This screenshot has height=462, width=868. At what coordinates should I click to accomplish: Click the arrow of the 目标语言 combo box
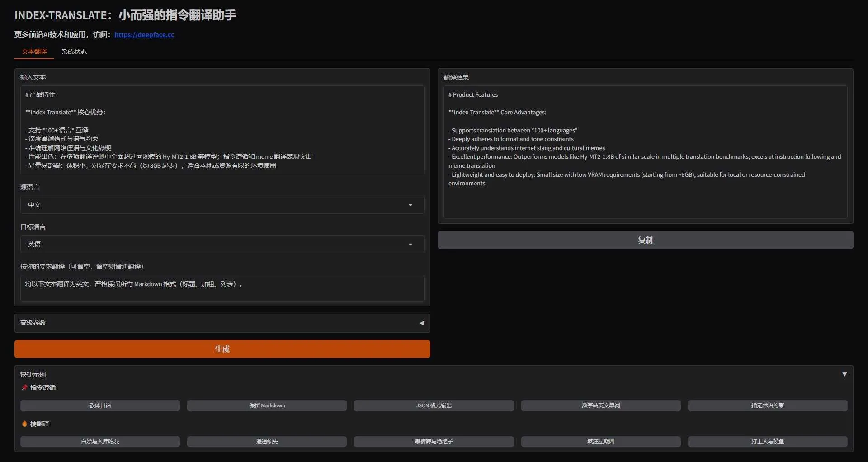pyautogui.click(x=410, y=245)
